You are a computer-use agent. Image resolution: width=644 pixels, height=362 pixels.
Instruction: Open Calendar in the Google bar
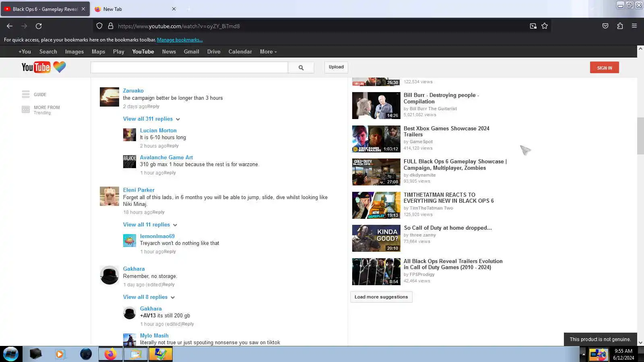[240, 51]
